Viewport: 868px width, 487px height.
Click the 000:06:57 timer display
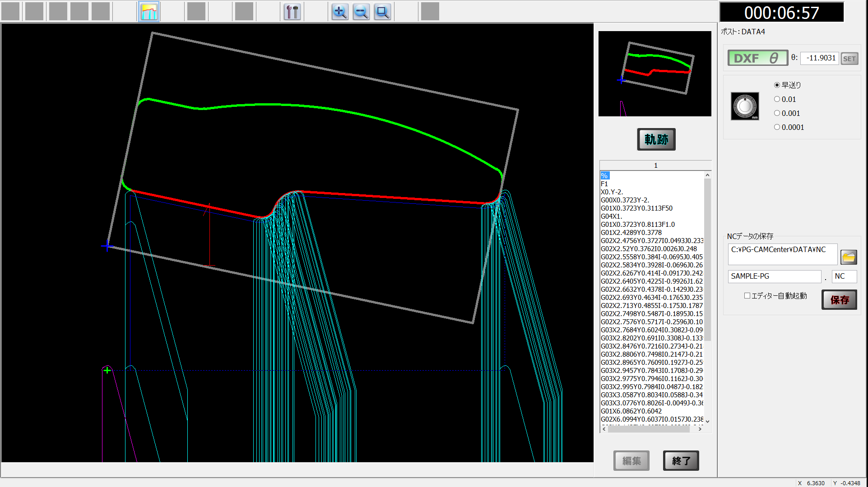[781, 12]
